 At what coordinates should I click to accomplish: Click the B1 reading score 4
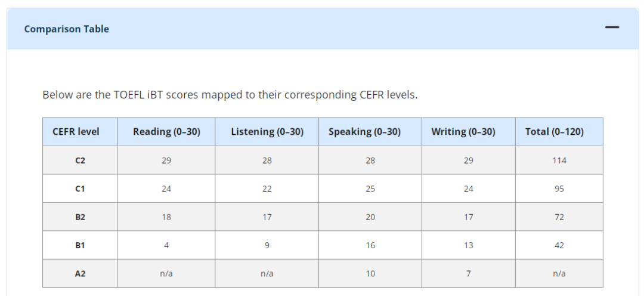point(166,245)
